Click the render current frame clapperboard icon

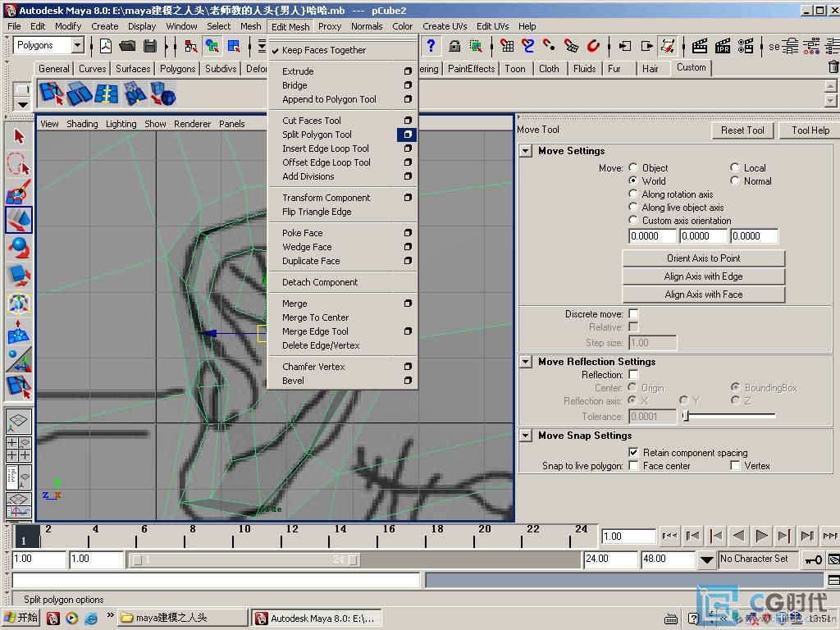(x=699, y=46)
